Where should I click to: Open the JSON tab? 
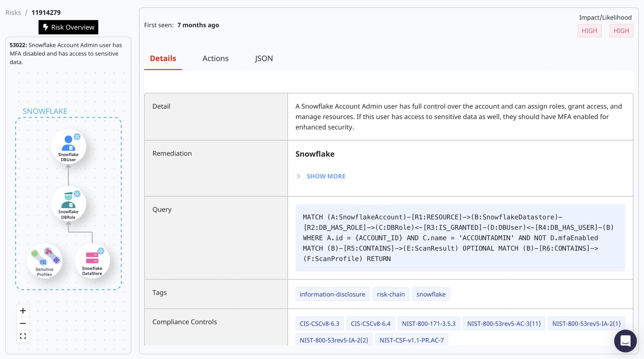[264, 58]
